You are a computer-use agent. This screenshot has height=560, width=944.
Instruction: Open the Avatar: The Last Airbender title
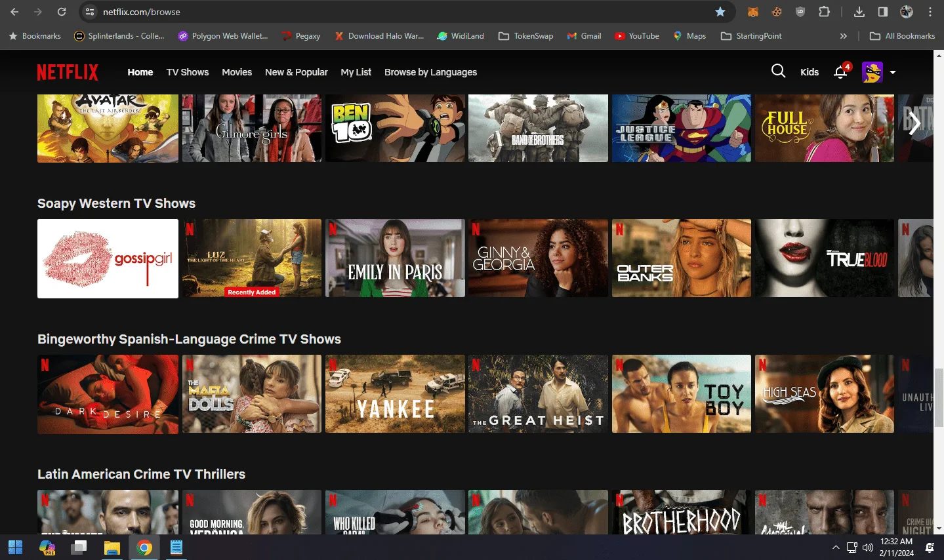pyautogui.click(x=108, y=128)
